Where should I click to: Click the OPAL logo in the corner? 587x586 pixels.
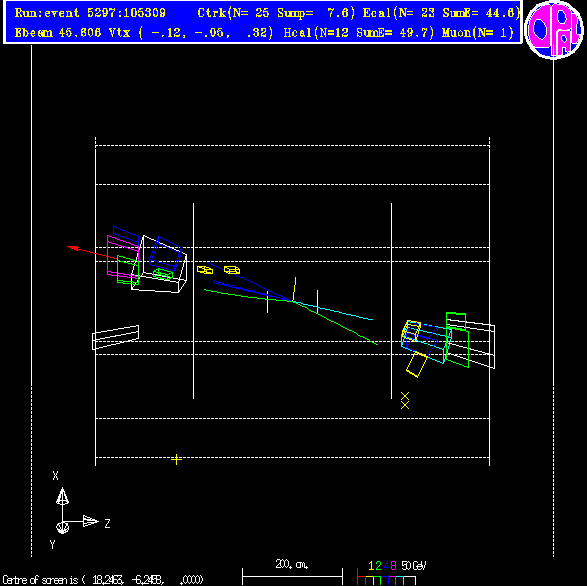click(554, 30)
